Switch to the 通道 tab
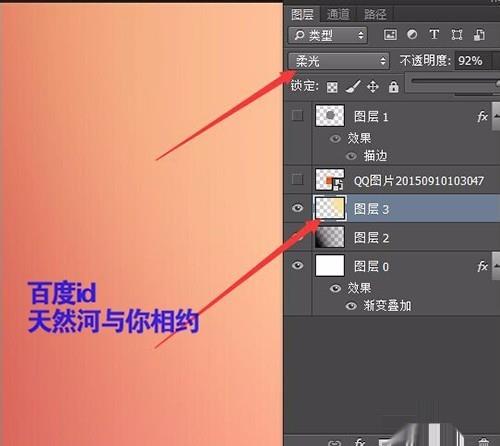This screenshot has height=446, width=500. [338, 14]
